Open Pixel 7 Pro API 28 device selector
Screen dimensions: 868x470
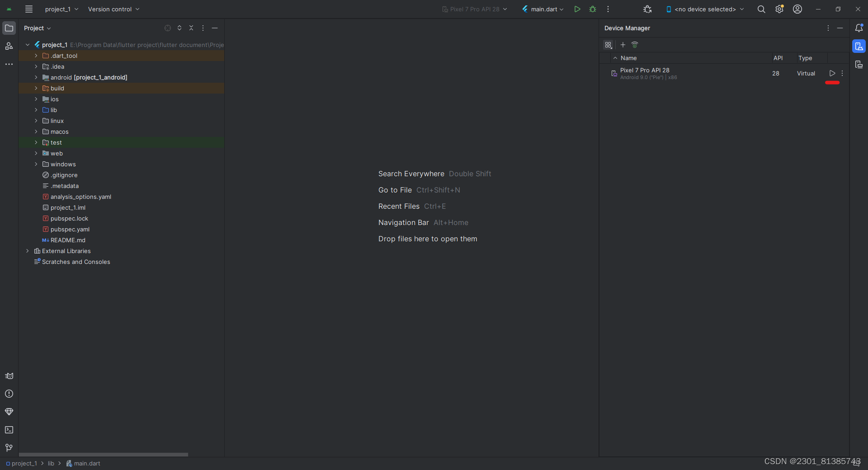coord(474,9)
